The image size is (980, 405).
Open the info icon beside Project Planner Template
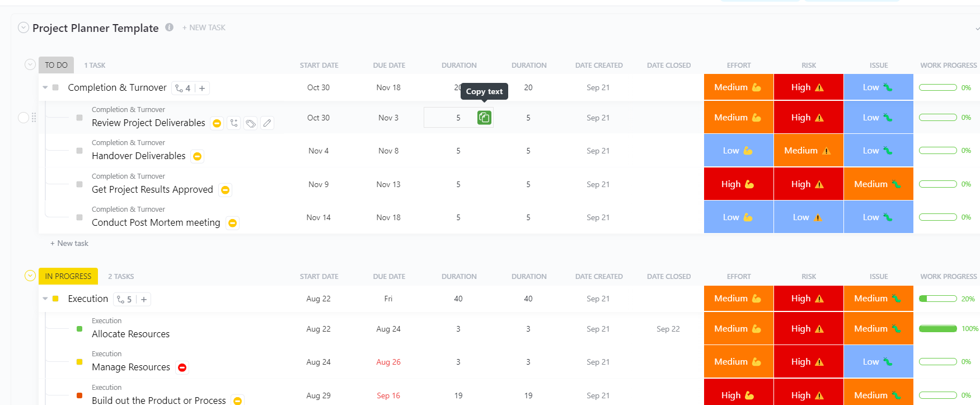click(x=169, y=27)
